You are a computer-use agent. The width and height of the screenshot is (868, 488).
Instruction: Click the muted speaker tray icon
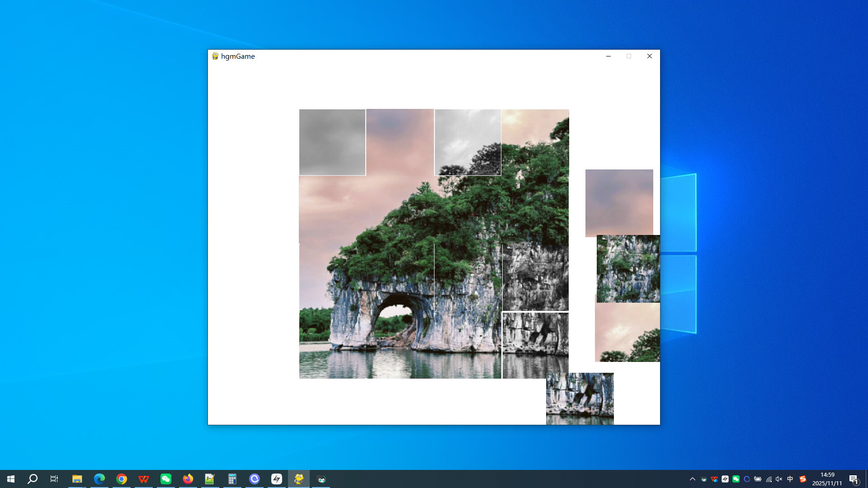779,479
